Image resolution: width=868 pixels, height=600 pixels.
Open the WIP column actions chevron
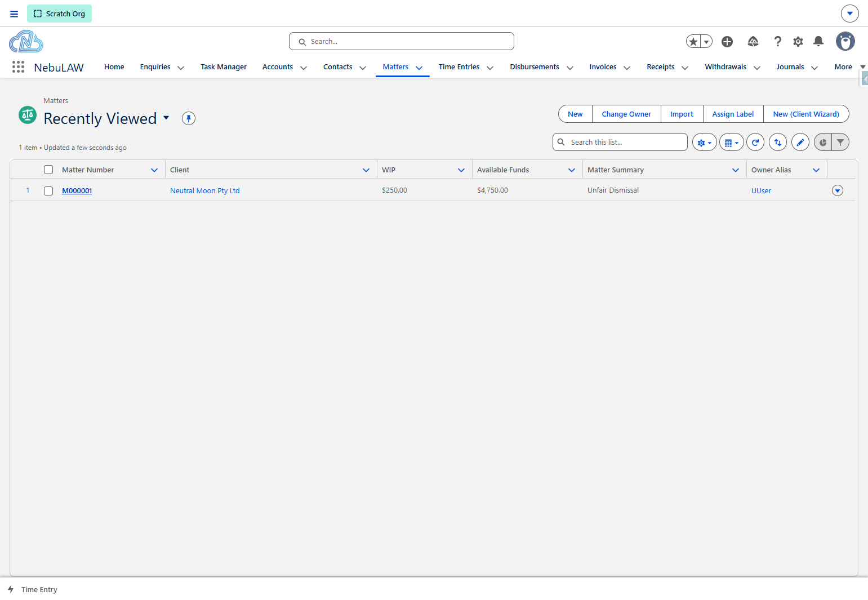click(x=461, y=170)
